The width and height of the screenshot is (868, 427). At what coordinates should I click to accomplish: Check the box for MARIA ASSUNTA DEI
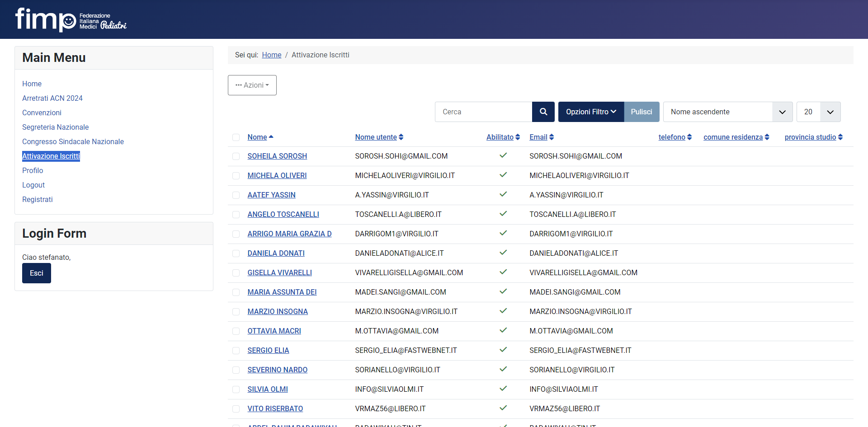[236, 292]
